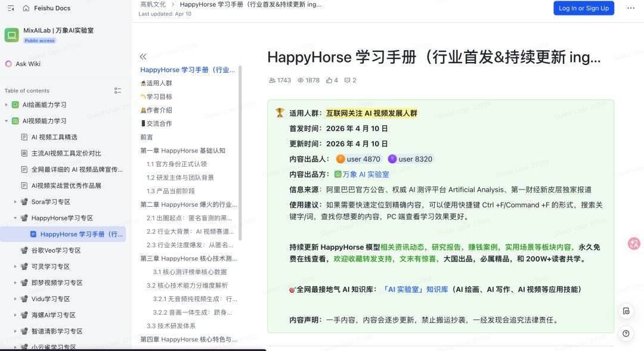This screenshot has width=644, height=351.
Task: Click the user 4870 mention
Action: point(358,159)
